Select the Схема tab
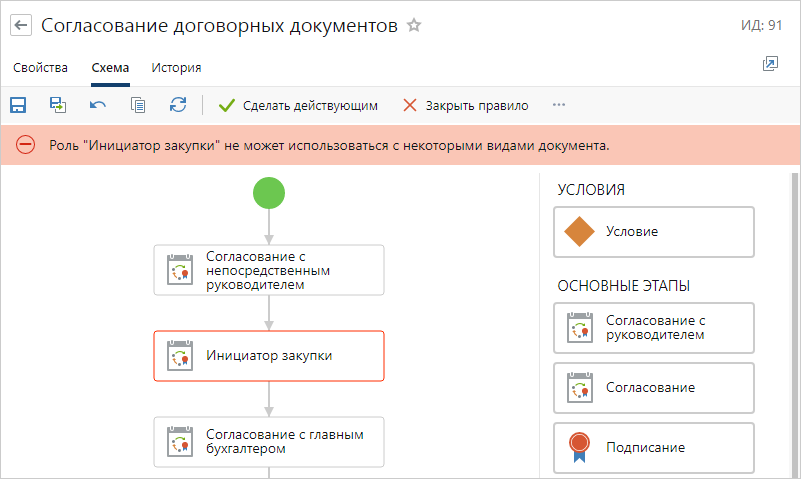801x479 pixels. click(110, 68)
